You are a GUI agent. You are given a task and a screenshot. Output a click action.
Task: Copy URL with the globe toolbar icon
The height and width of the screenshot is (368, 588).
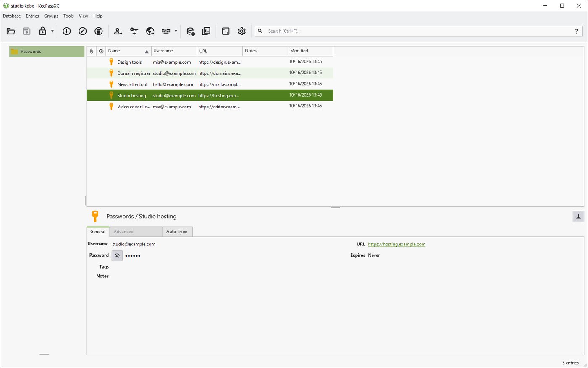click(150, 31)
